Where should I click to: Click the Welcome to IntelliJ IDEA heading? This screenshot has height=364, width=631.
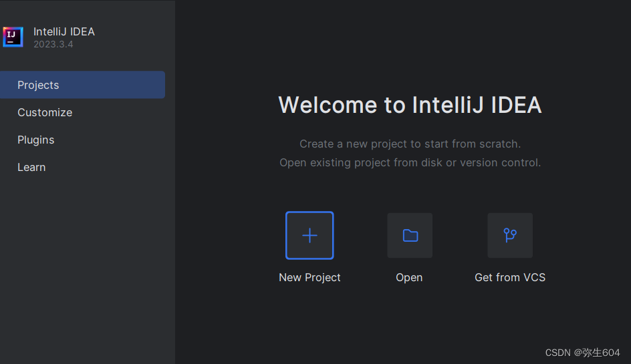coord(410,105)
